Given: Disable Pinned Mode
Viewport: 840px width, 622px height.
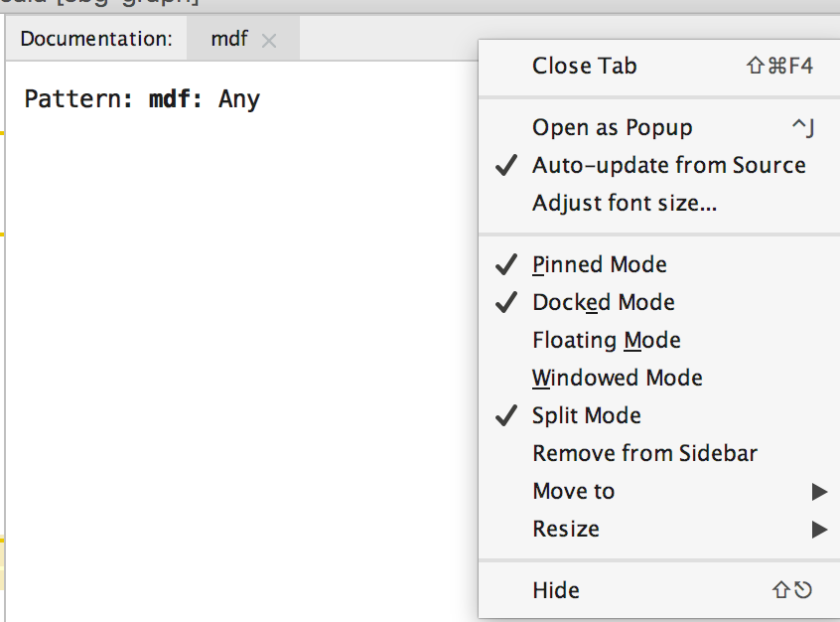Looking at the screenshot, I should pyautogui.click(x=600, y=265).
